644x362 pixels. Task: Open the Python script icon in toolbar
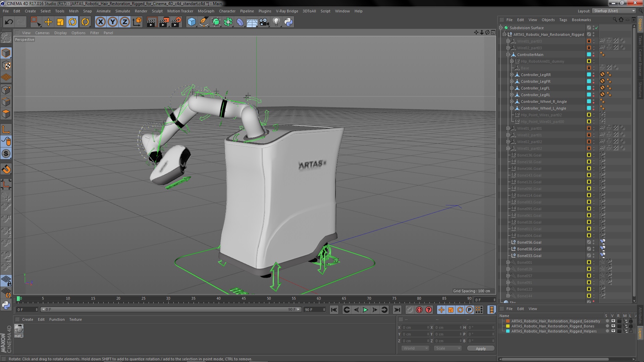click(x=288, y=22)
